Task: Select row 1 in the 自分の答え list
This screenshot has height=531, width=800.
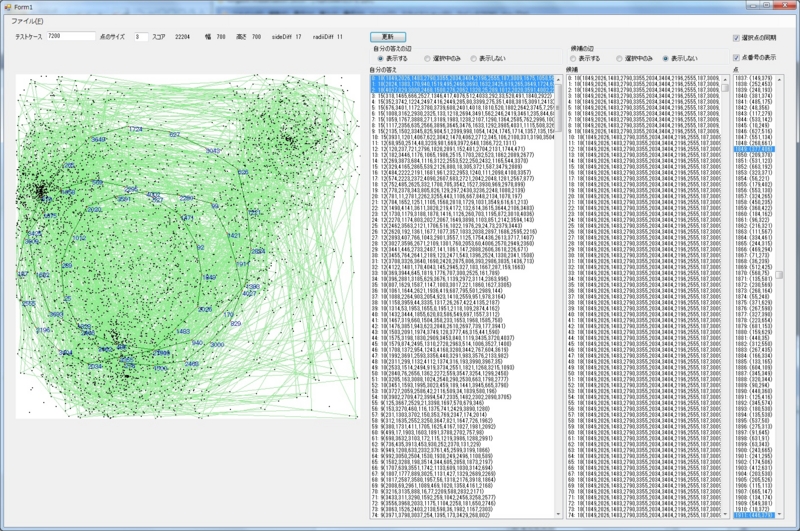Action: click(462, 84)
